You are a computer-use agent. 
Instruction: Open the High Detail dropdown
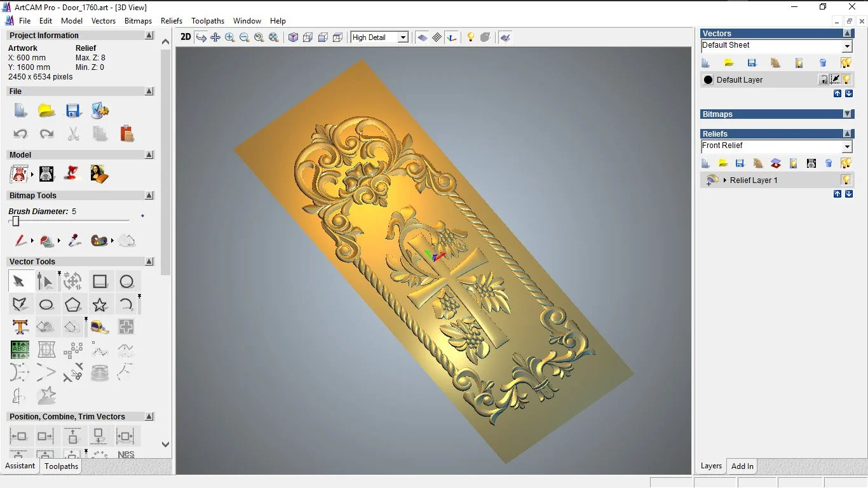pyautogui.click(x=402, y=37)
